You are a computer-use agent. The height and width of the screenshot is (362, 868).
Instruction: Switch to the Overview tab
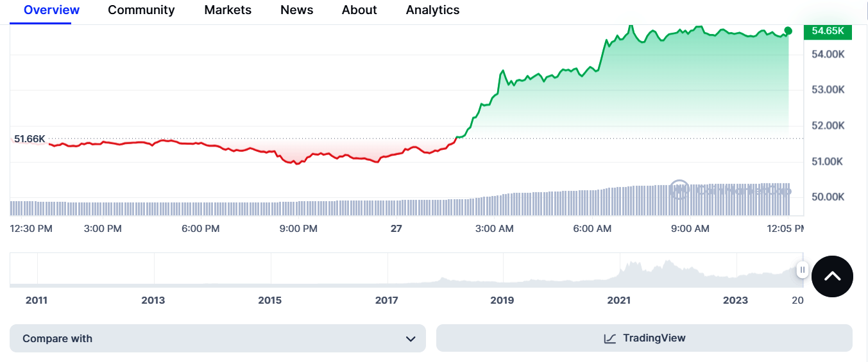click(52, 10)
